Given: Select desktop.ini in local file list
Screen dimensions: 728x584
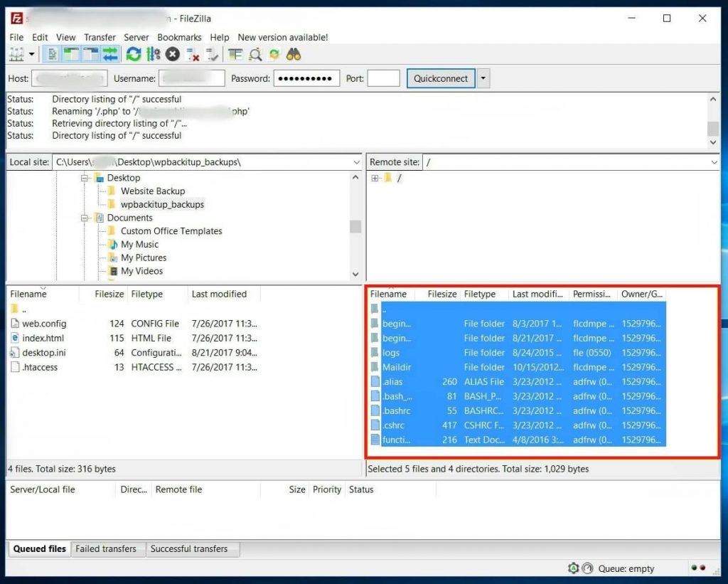Looking at the screenshot, I should pos(43,353).
